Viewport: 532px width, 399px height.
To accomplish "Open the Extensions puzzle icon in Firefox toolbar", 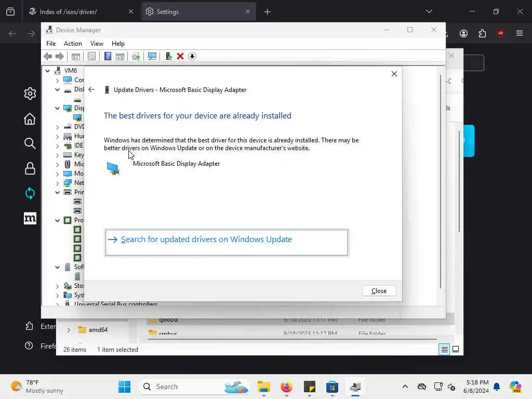I will (x=482, y=33).
